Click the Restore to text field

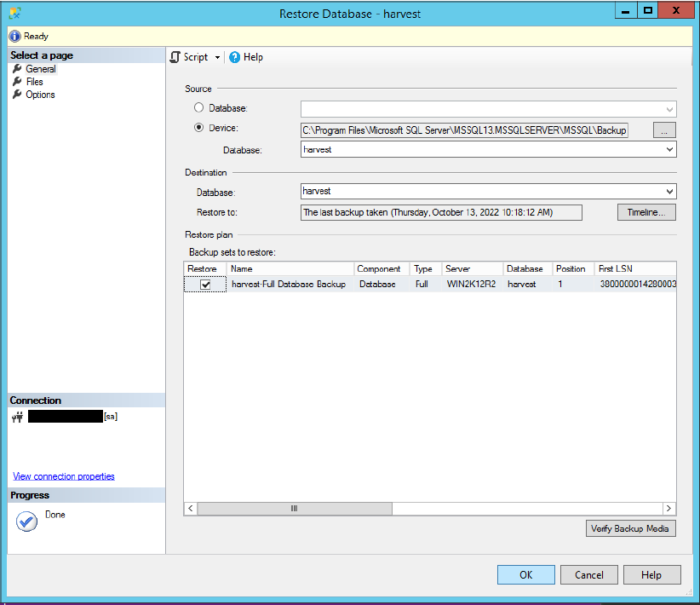point(441,212)
